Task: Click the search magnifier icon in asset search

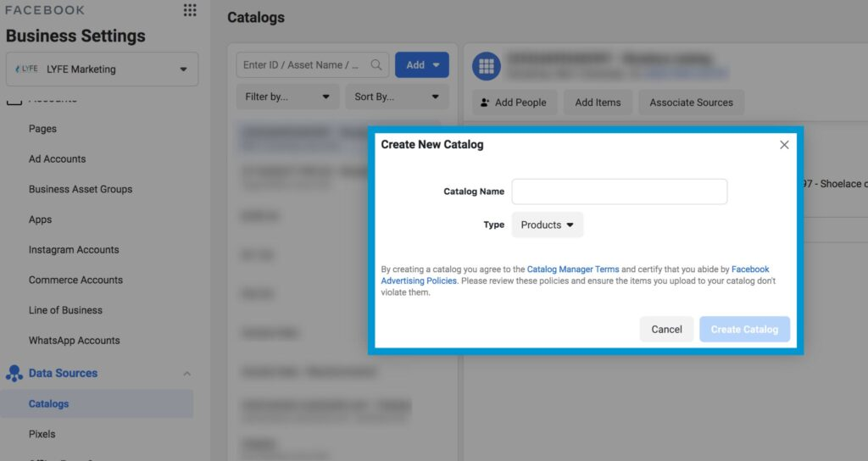Action: [376, 65]
